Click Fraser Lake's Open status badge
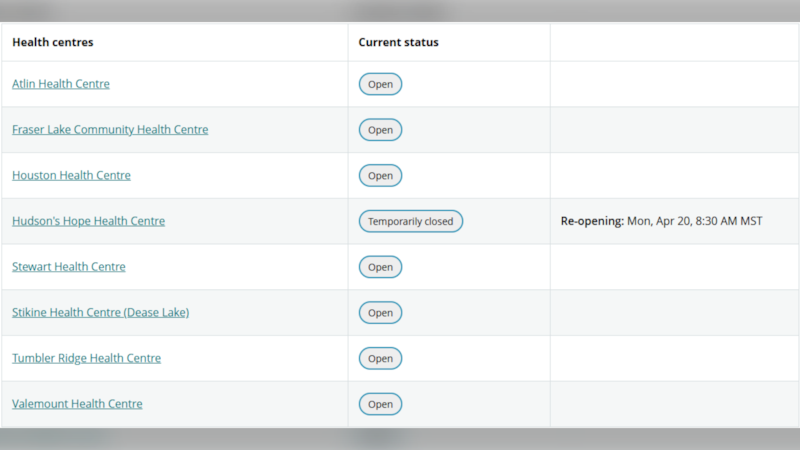This screenshot has height=450, width=800. click(x=380, y=130)
